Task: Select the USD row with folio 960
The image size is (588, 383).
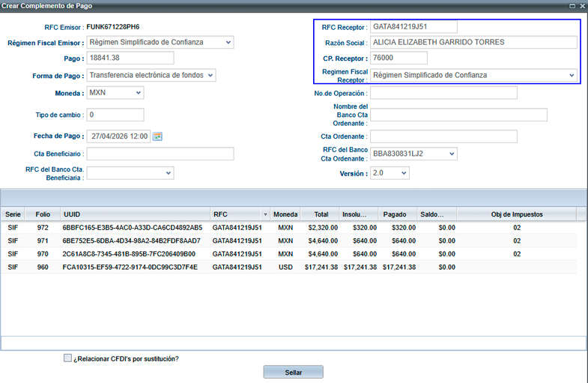Action: 225,267
